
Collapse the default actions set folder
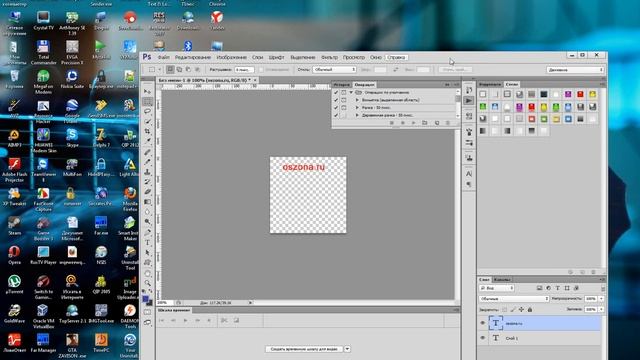click(x=351, y=93)
